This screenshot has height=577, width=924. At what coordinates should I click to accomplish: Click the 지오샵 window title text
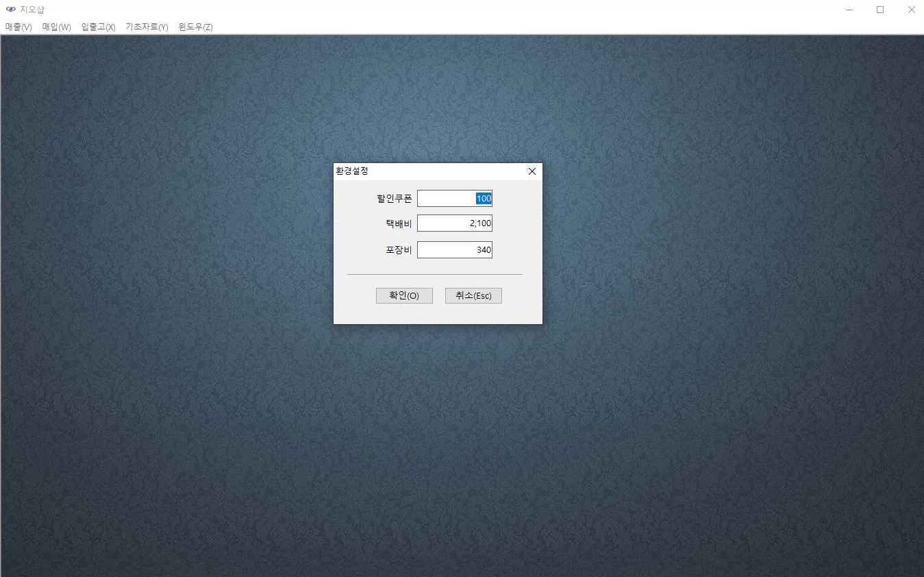coord(32,10)
